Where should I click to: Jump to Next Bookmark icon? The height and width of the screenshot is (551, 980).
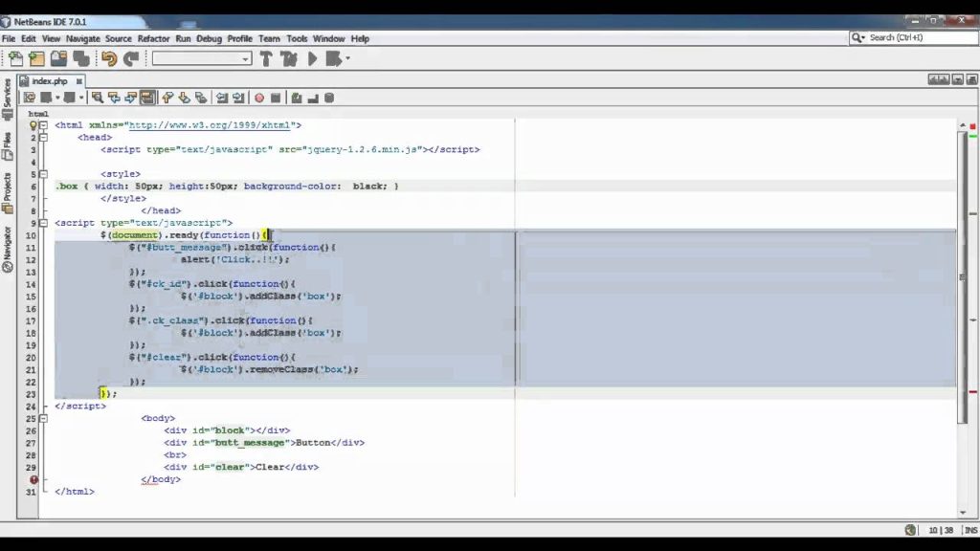tap(184, 98)
